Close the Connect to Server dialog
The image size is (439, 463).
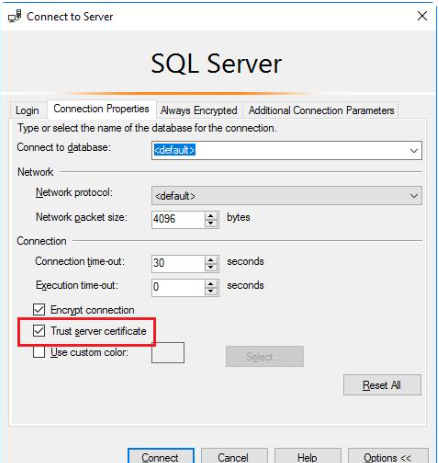(422, 16)
